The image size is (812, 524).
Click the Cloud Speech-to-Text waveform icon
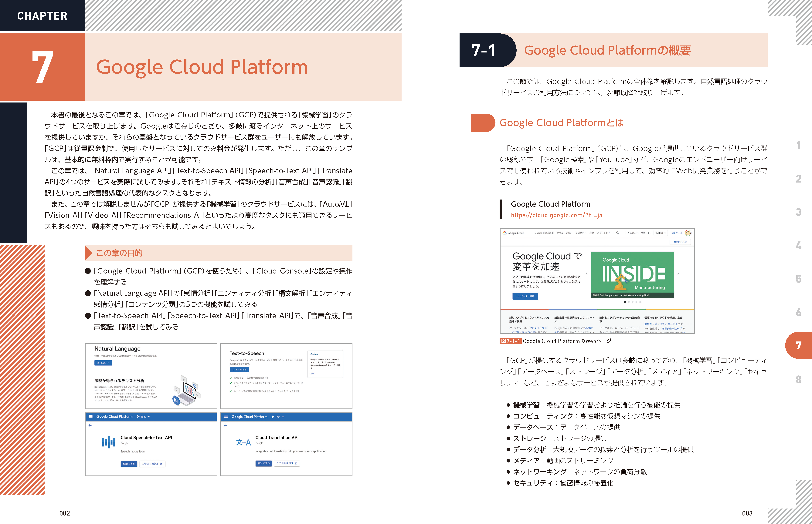click(x=109, y=442)
